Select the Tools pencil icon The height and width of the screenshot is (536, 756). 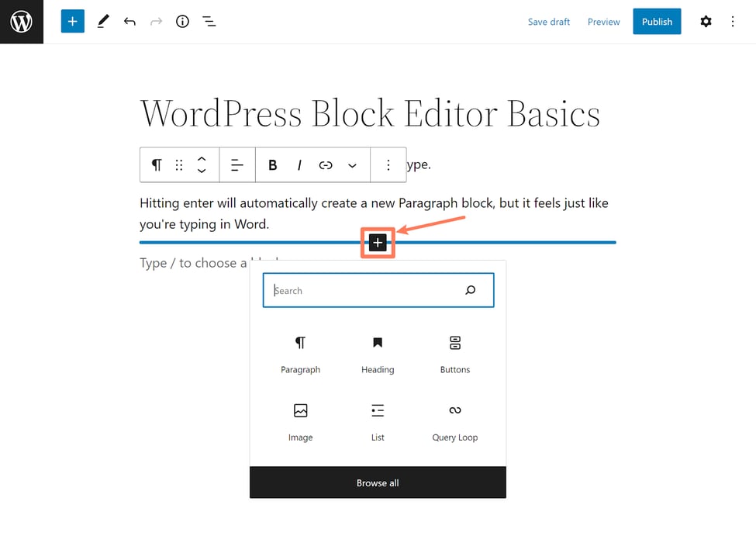pyautogui.click(x=102, y=21)
